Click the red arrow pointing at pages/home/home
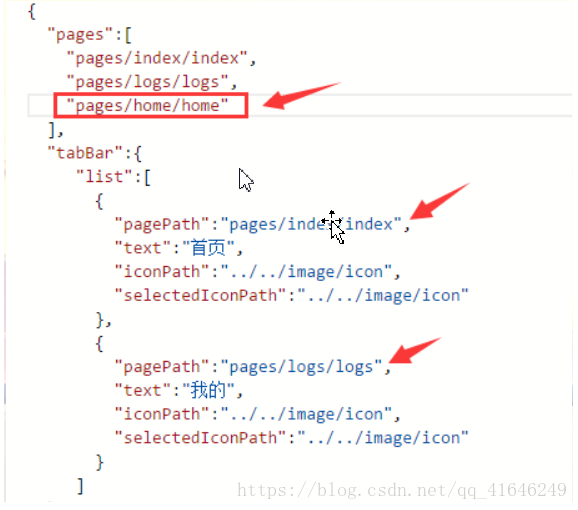Viewport: 578px width, 510px height. 301,95
